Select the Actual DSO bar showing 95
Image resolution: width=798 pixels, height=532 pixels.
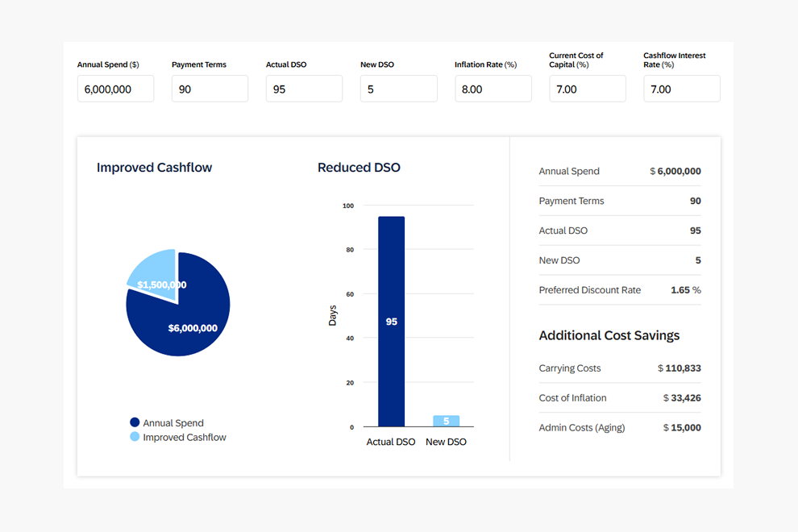391,321
